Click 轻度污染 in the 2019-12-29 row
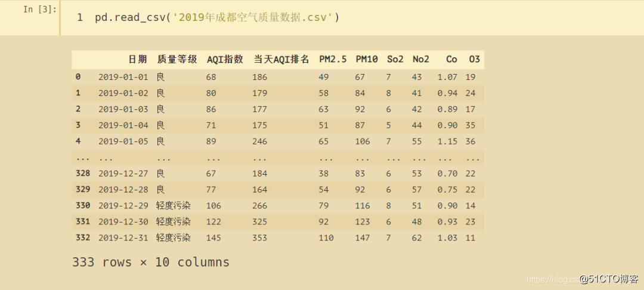 pyautogui.click(x=174, y=205)
